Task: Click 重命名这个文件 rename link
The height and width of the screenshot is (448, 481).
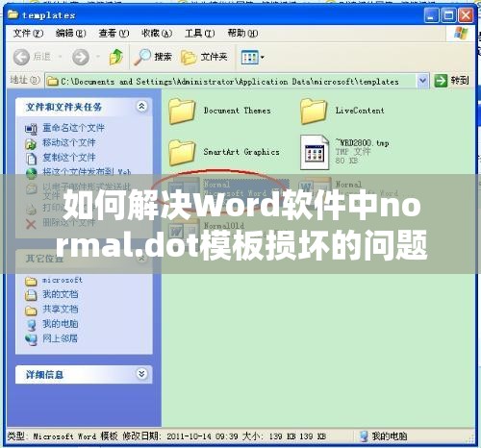Action: (73, 128)
